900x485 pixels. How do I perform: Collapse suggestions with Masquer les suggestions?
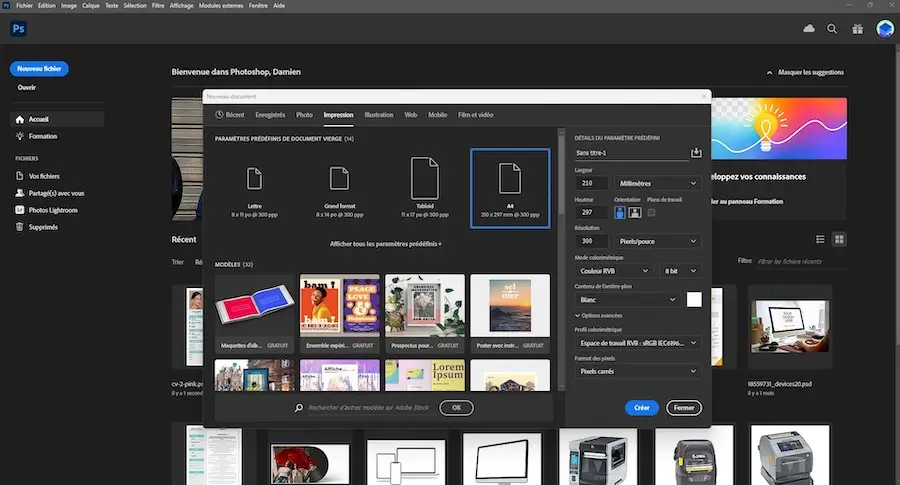[805, 72]
